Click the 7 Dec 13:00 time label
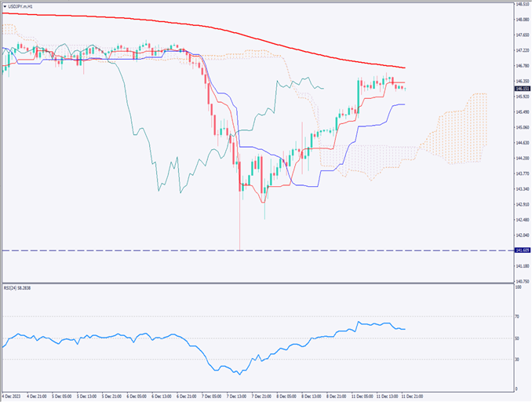 (237, 395)
